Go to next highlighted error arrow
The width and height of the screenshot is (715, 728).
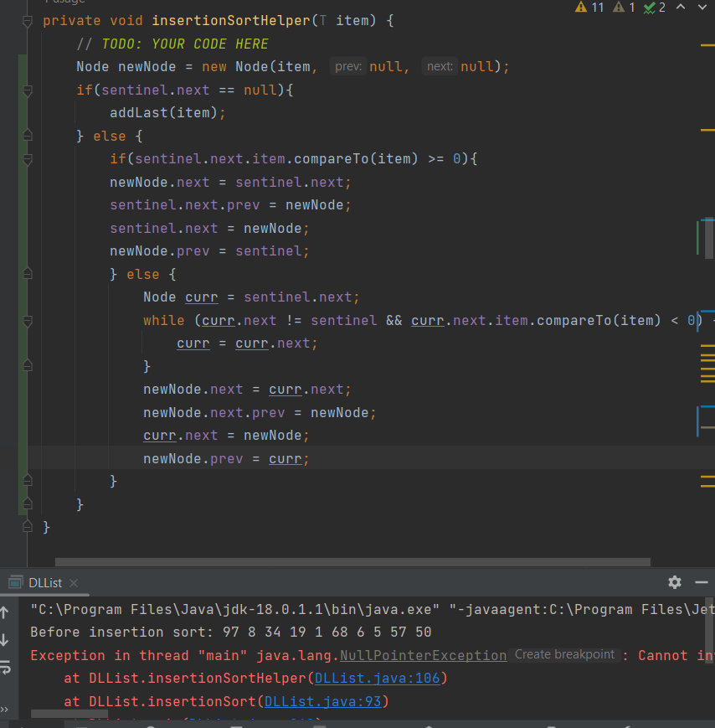704,8
